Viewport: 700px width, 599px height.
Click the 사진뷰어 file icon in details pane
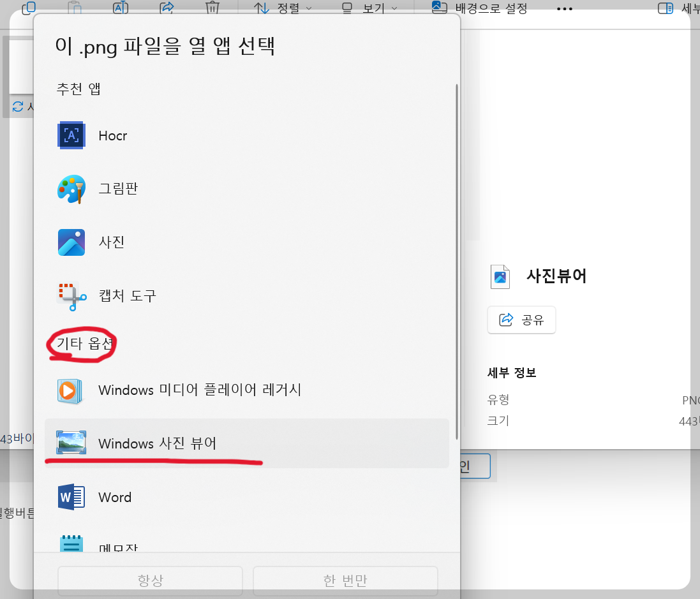500,277
